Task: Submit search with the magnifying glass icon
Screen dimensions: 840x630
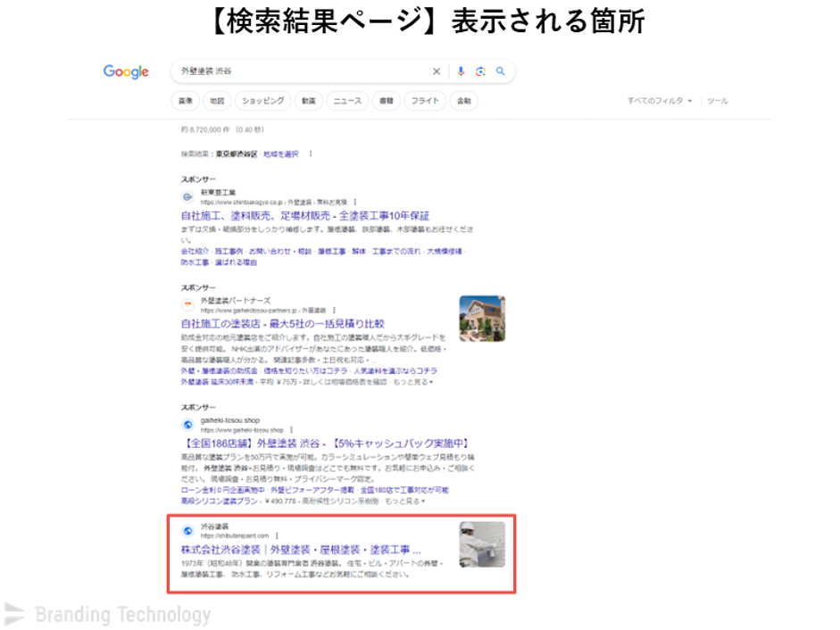Action: (501, 71)
